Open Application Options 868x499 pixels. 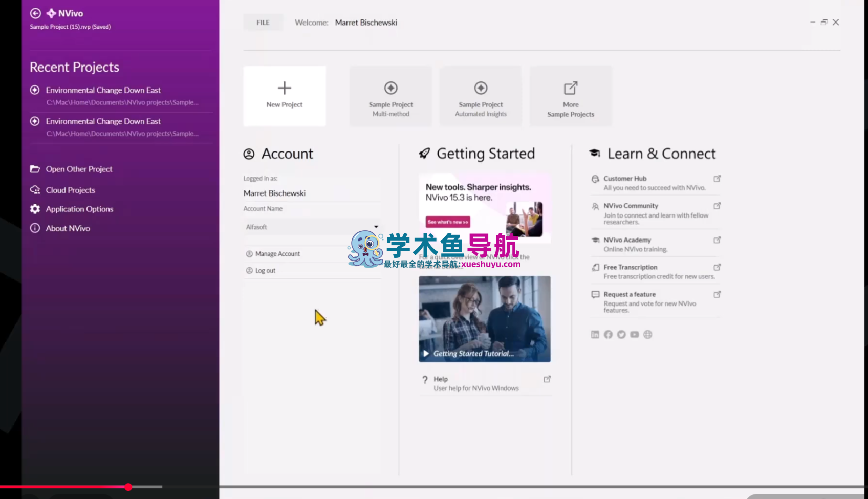coord(79,209)
